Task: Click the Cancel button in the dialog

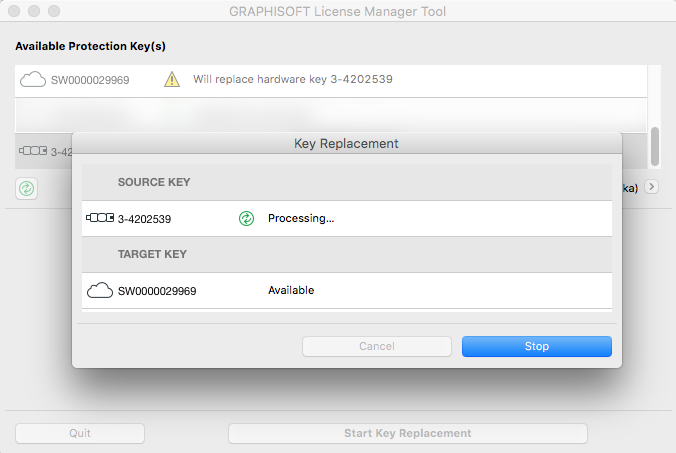Action: click(376, 346)
